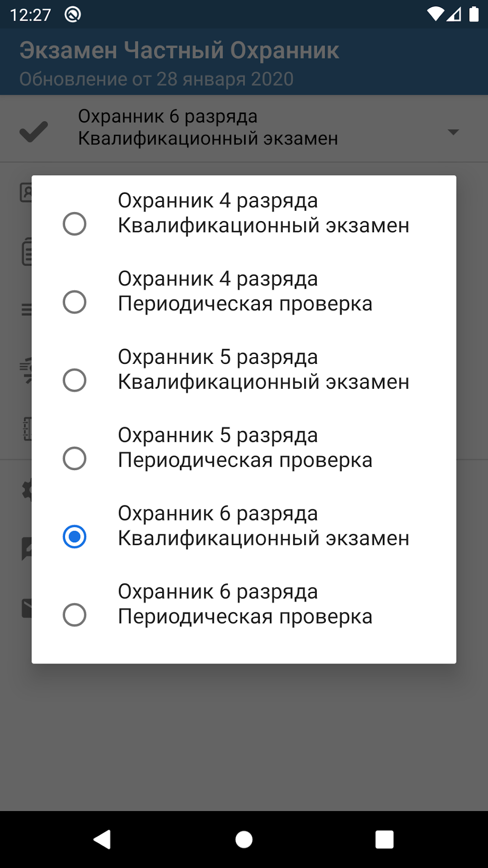Open recent apps with the square button
Image resolution: width=488 pixels, height=868 pixels.
pyautogui.click(x=384, y=839)
